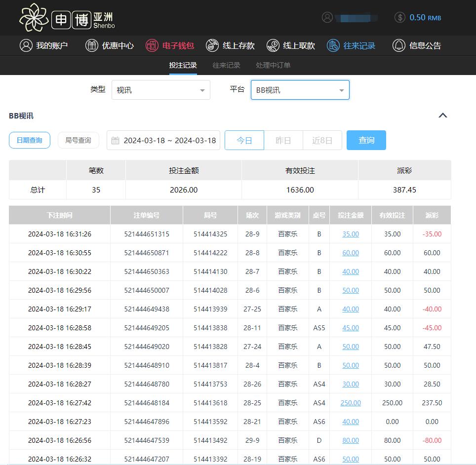476x465 pixels.
Task: Open bet amount link 30.00
Action: coord(351,384)
